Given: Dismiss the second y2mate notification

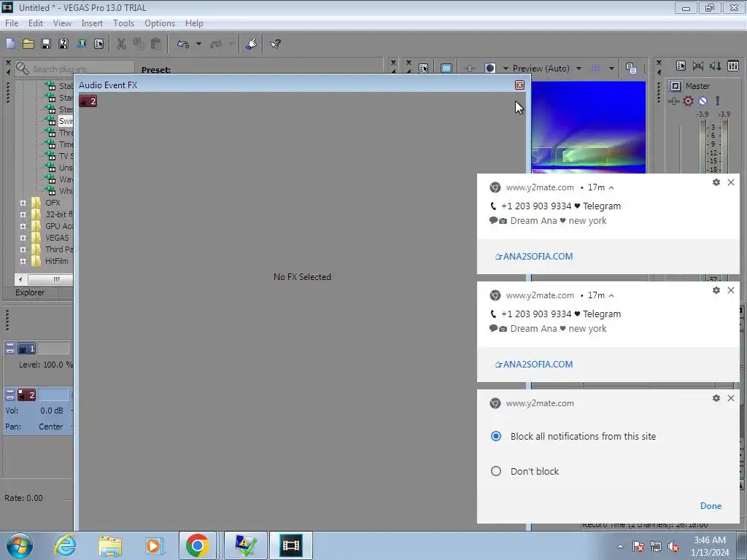Looking at the screenshot, I should (731, 290).
